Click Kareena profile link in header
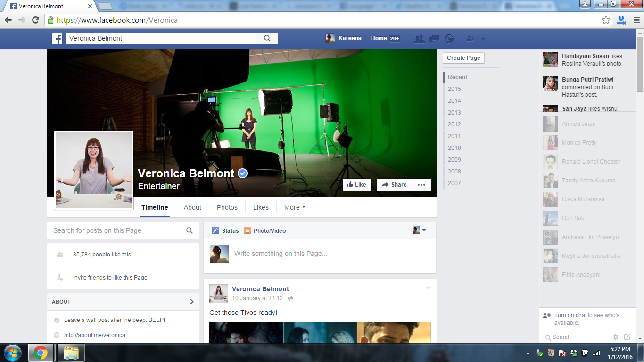The image size is (644, 362). tap(344, 39)
